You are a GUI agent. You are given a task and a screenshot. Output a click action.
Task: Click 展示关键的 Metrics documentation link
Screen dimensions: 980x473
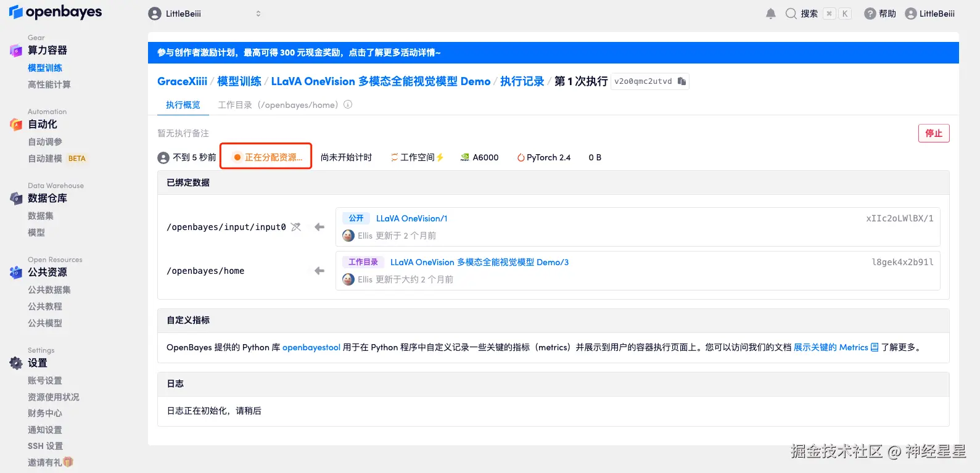(831, 347)
